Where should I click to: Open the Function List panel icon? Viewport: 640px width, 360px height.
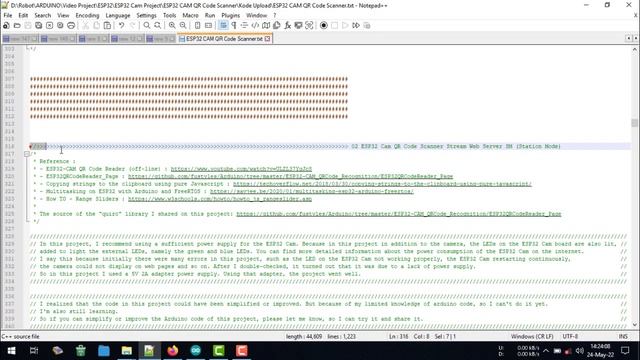tap(287, 25)
